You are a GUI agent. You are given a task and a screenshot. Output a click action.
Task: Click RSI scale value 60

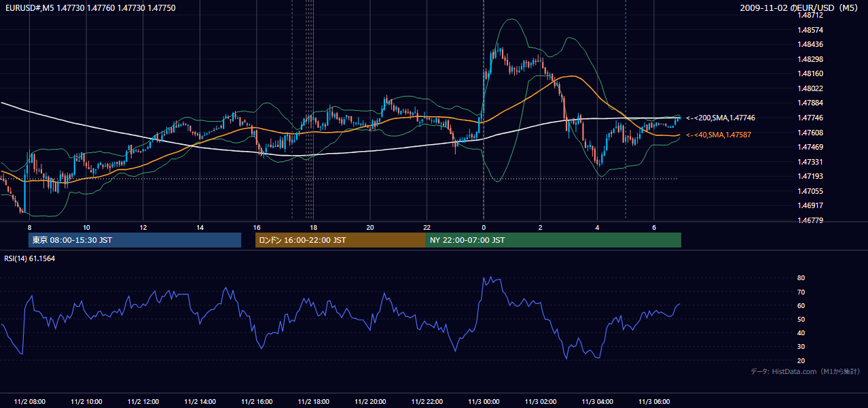801,306
